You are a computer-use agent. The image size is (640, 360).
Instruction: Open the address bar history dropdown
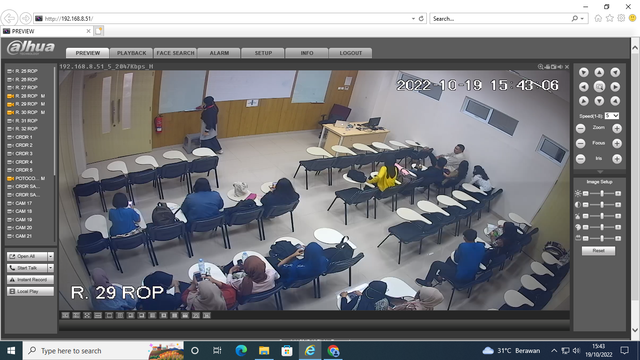[413, 19]
